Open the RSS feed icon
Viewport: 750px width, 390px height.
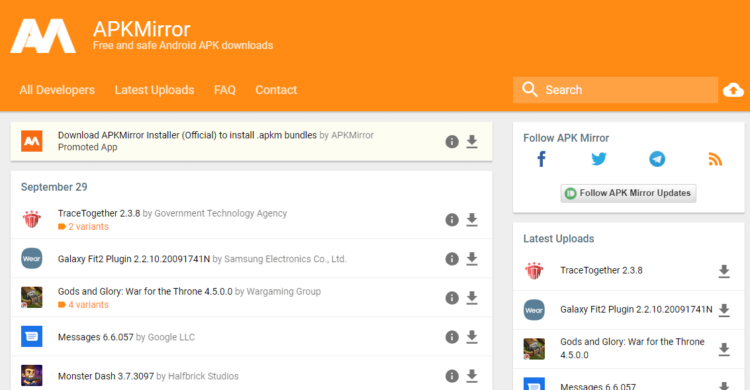pyautogui.click(x=715, y=159)
